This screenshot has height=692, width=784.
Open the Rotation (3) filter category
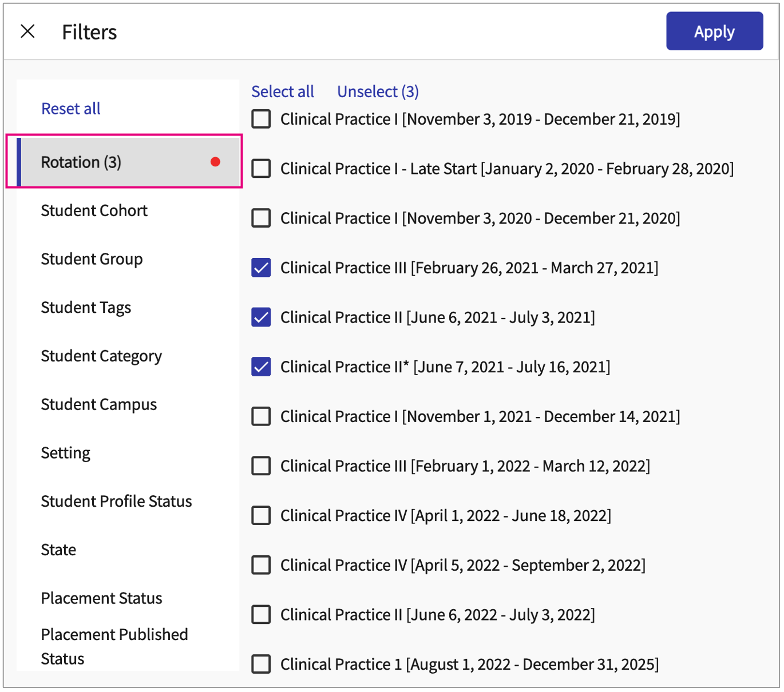[81, 162]
